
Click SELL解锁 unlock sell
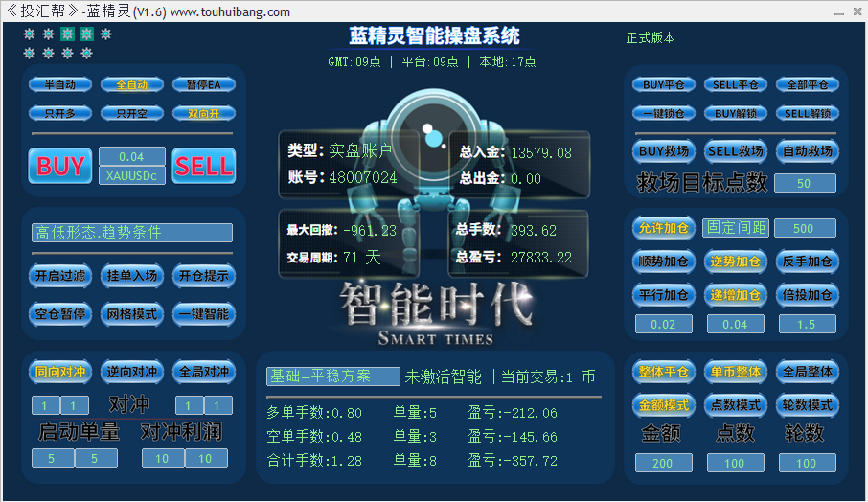(x=807, y=113)
